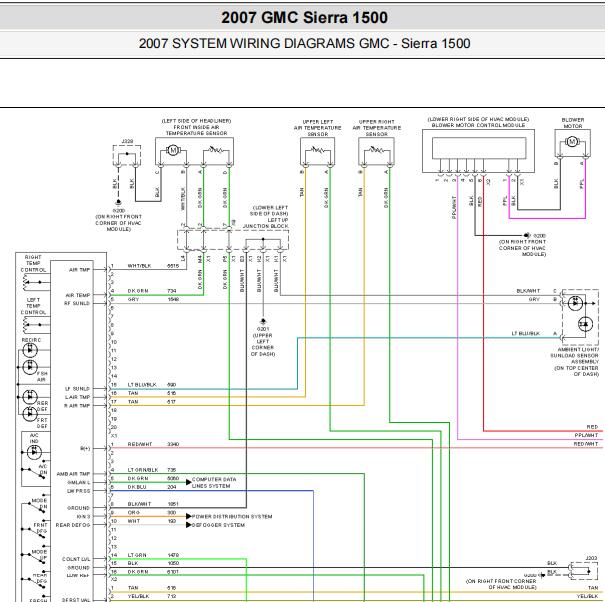Screen dimensions: 605x602
Task: Click the 'RECIRC' label text
Action: pos(31,340)
